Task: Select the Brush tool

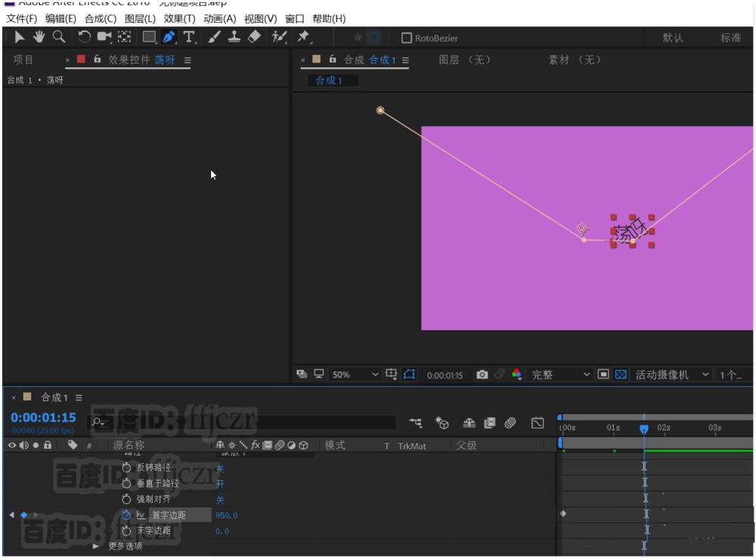Action: pos(214,37)
